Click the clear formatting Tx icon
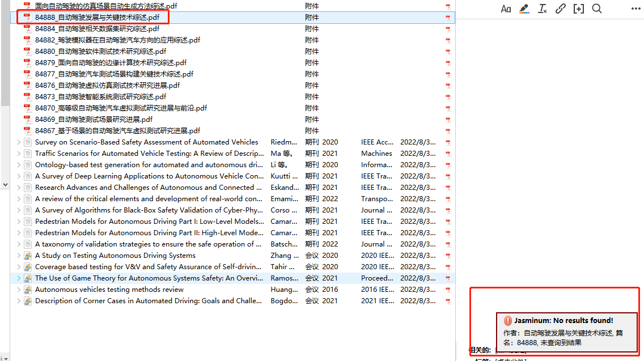This screenshot has height=361, width=644. click(542, 9)
